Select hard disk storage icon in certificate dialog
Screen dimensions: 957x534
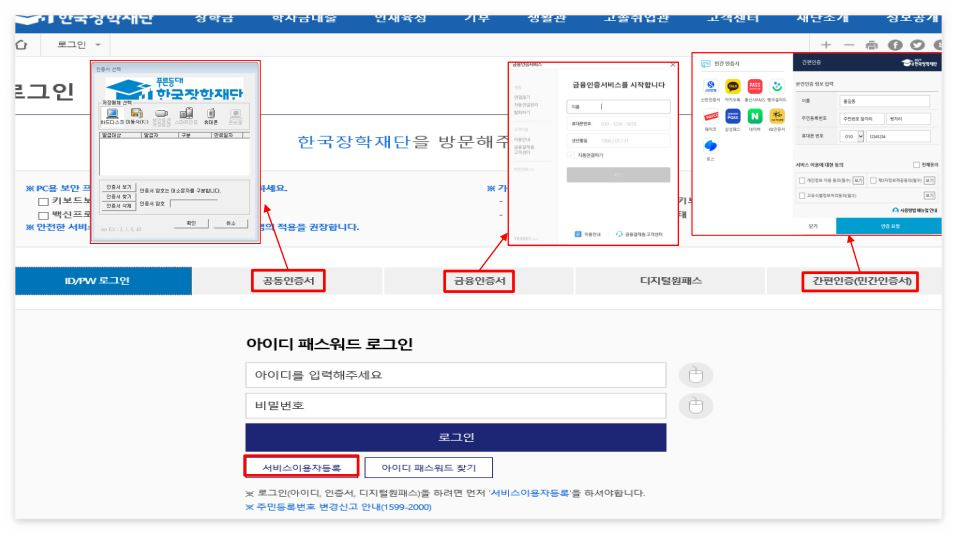click(x=112, y=115)
